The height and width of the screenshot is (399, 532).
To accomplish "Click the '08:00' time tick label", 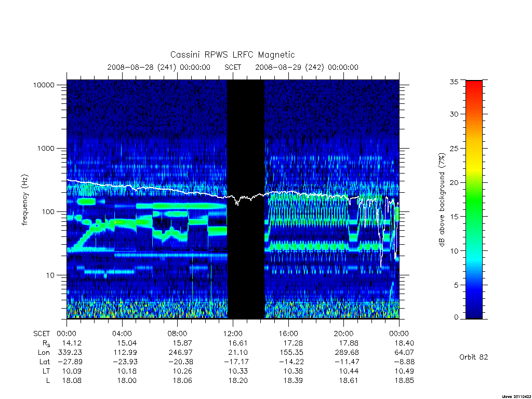I will point(177,334).
